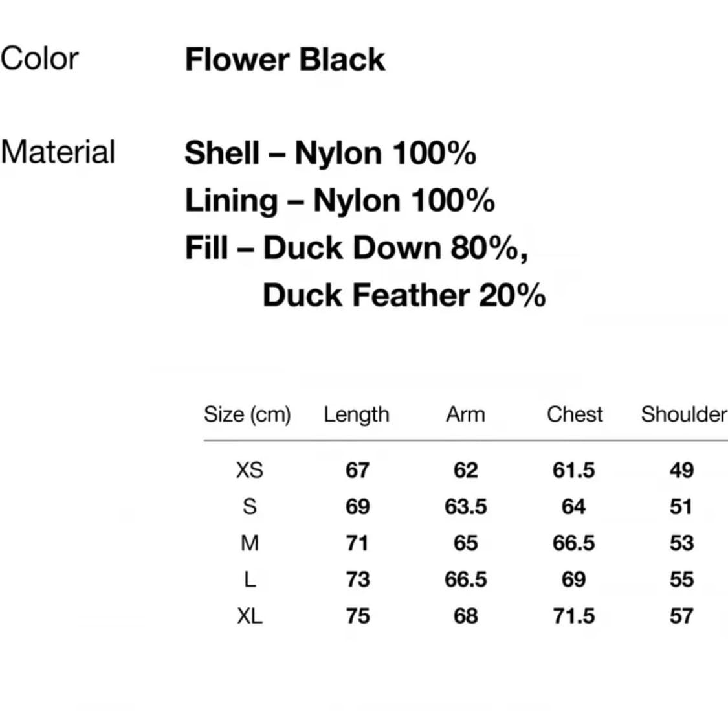This screenshot has width=728, height=711.
Task: Click the Flower Black color value
Action: [x=285, y=60]
